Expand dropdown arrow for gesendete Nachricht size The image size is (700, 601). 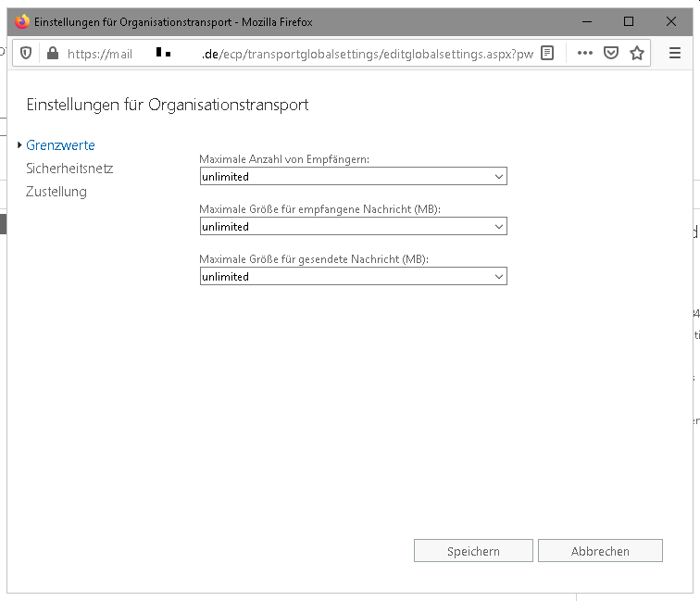pos(499,277)
